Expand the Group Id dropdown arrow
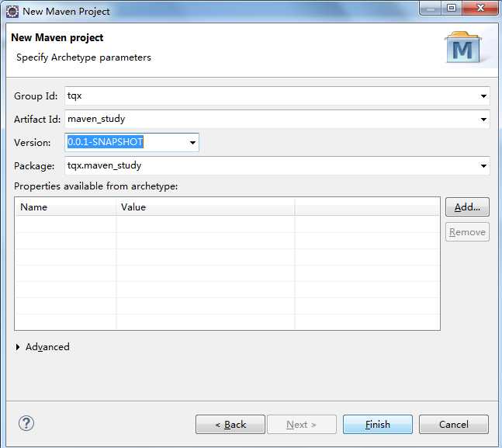Image resolution: width=502 pixels, height=448 pixels. coord(483,96)
